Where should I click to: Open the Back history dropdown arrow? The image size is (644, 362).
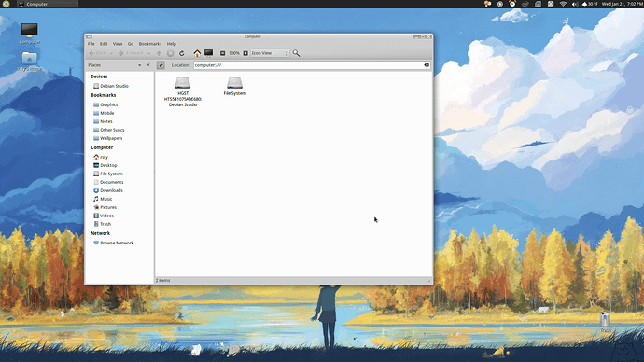(x=111, y=53)
